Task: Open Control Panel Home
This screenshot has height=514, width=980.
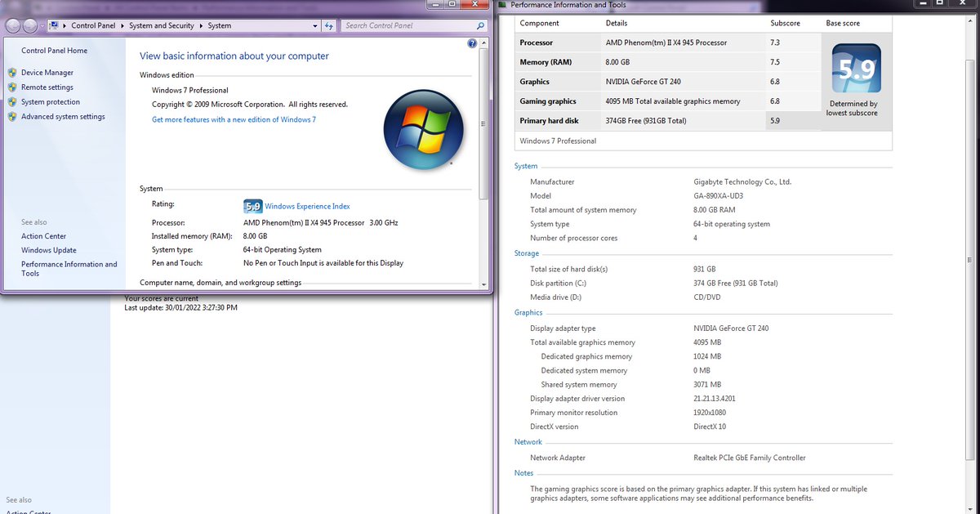Action: click(55, 51)
